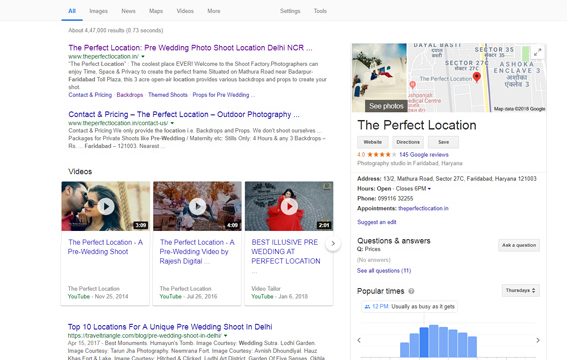Open theperfectlocation.in appointments link
The width and height of the screenshot is (570, 360).
[423, 208]
